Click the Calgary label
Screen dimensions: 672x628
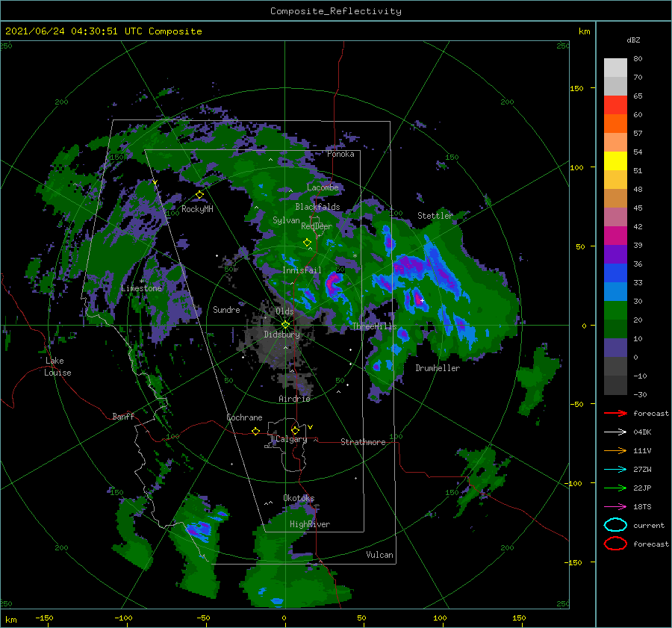coord(291,439)
